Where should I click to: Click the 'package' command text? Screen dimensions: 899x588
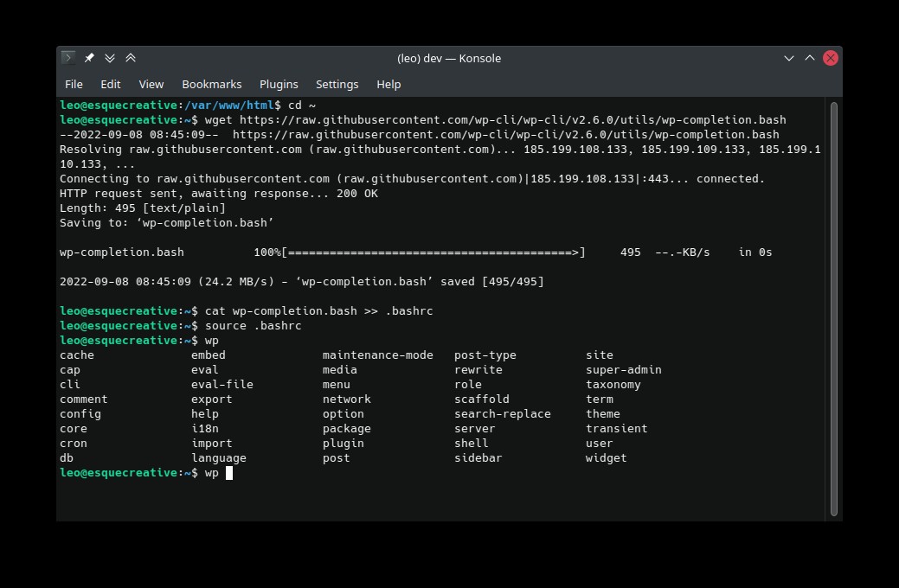(x=346, y=429)
